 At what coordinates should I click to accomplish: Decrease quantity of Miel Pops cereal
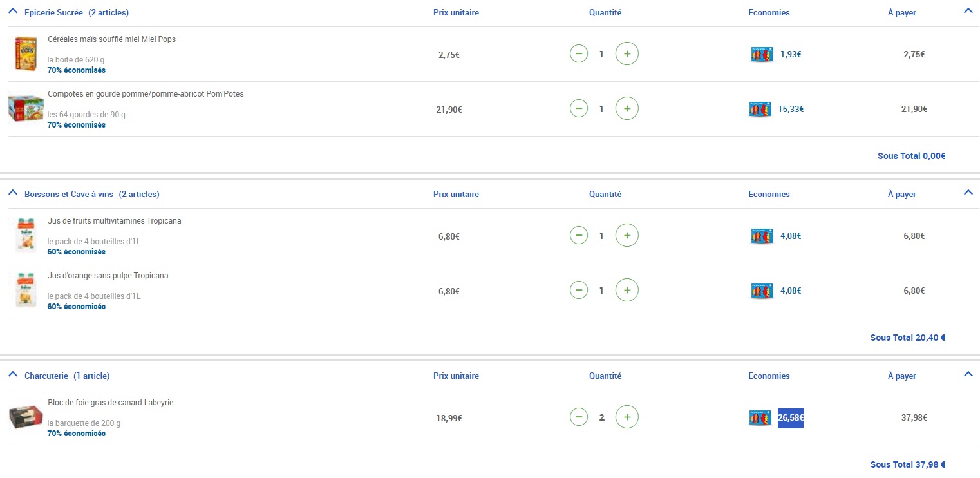[x=579, y=54]
